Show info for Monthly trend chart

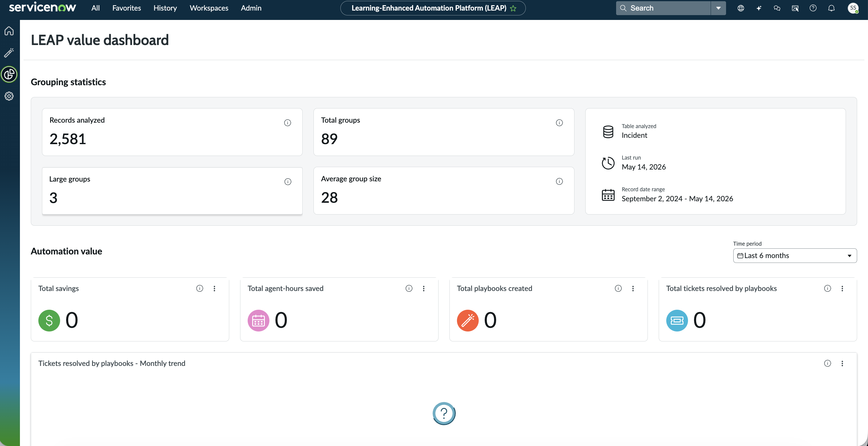(828, 363)
